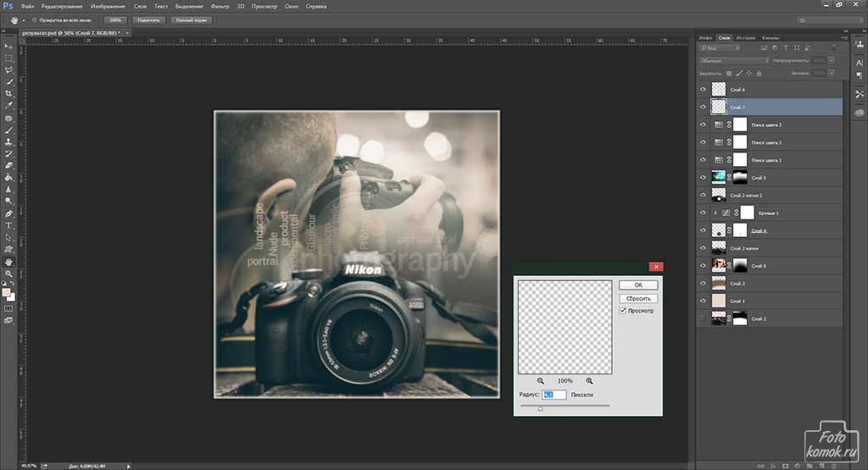Click the Радиус input field

[x=554, y=395]
